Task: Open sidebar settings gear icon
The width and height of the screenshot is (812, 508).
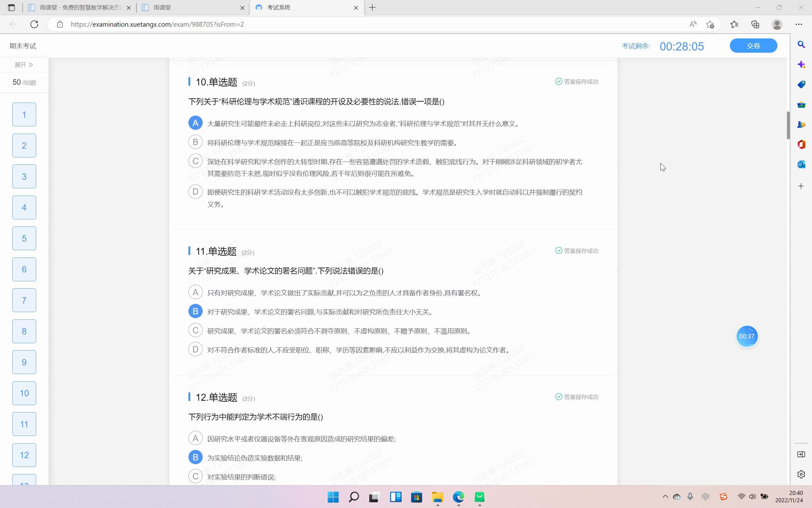Action: [x=801, y=474]
